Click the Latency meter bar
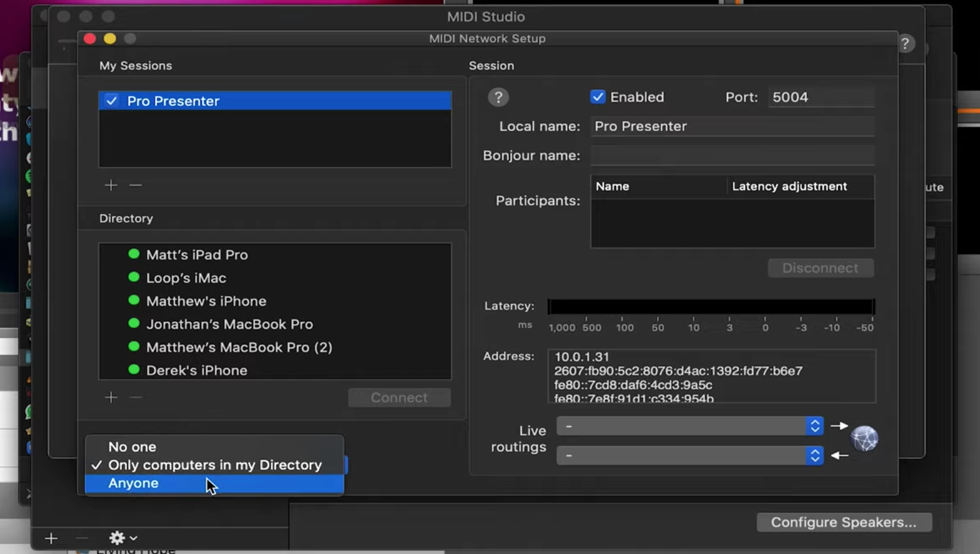Screen dimensions: 980x554 [x=711, y=307]
